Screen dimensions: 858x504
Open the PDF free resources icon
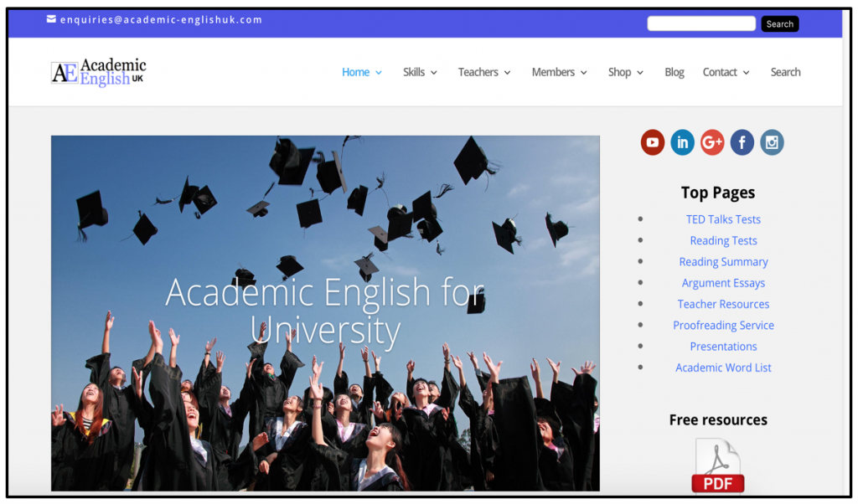[x=718, y=465]
